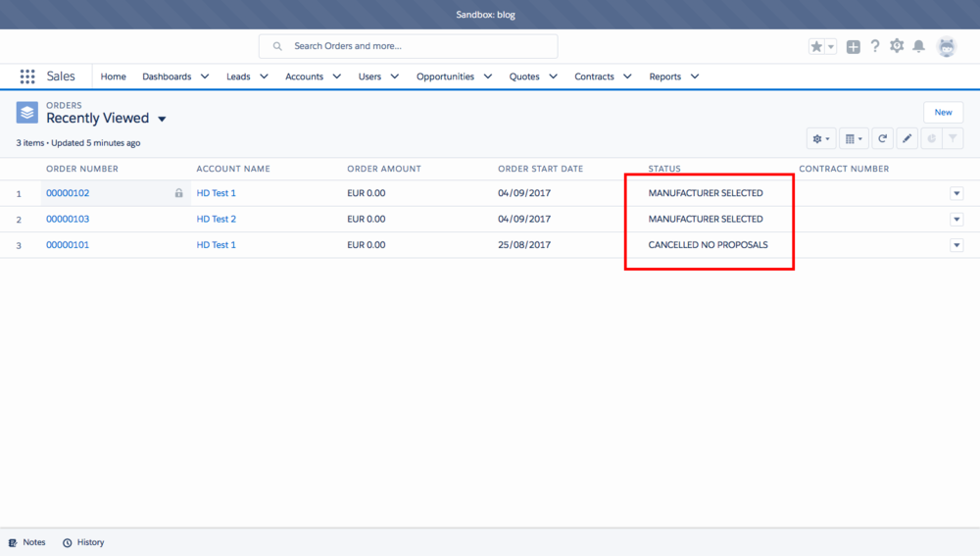
Task: Open Global Actions plus icon
Action: pos(854,46)
